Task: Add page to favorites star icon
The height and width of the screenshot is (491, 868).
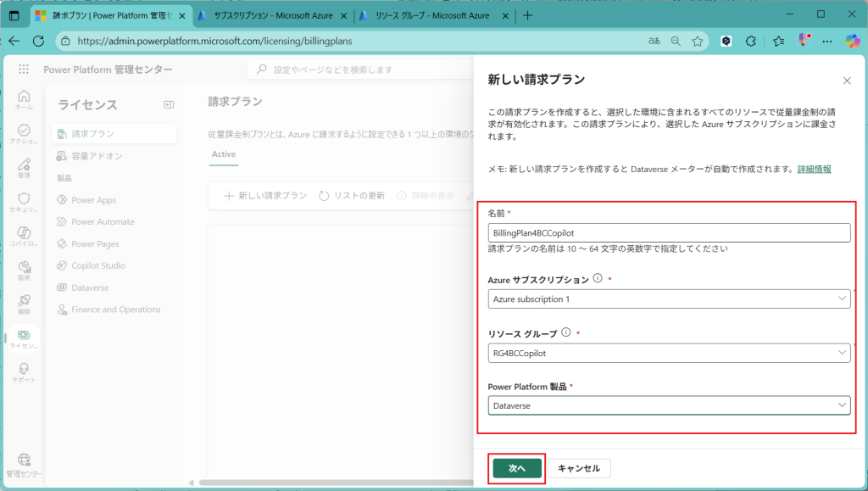Action: click(698, 41)
